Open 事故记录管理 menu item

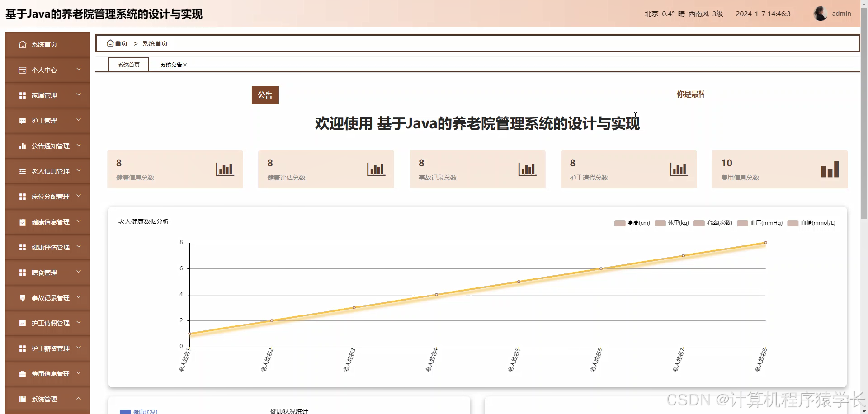tap(47, 298)
